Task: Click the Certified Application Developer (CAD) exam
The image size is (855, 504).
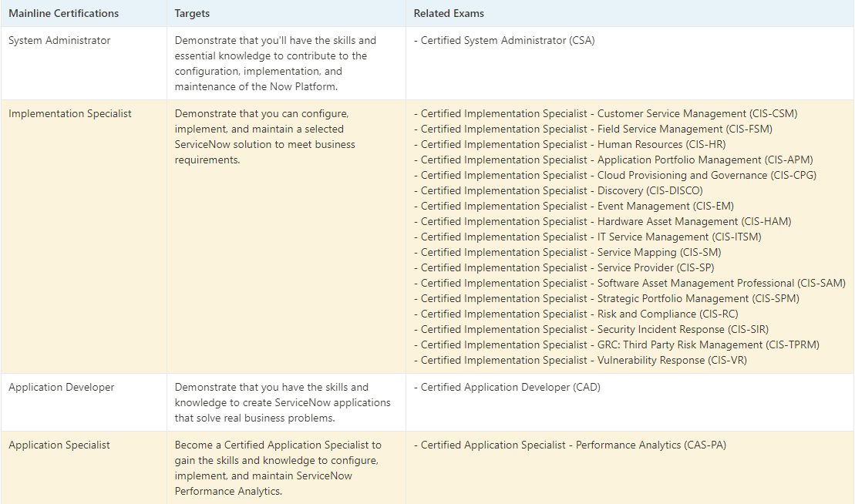Action: pyautogui.click(x=507, y=387)
